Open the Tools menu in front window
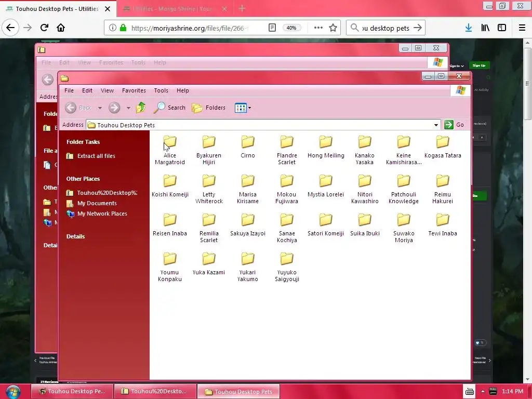The width and height of the screenshot is (532, 399). [x=161, y=90]
